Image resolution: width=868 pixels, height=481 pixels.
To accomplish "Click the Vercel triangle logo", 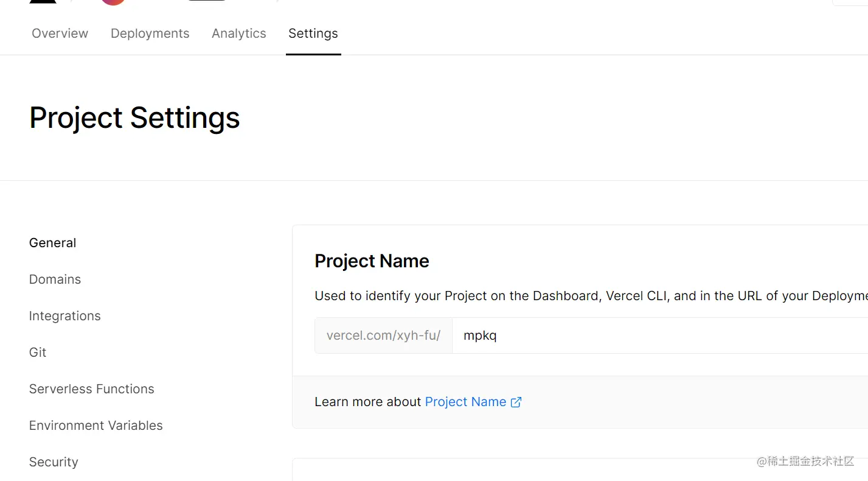I will [43, 1].
